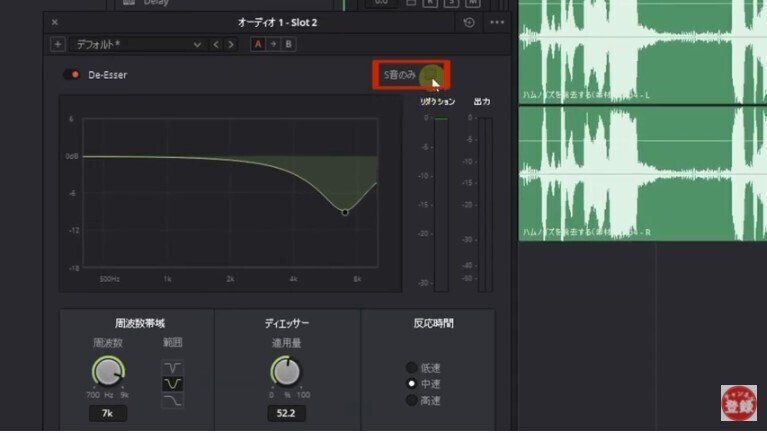Select comparison state A
Screen dimensions: 767x433
pos(258,45)
